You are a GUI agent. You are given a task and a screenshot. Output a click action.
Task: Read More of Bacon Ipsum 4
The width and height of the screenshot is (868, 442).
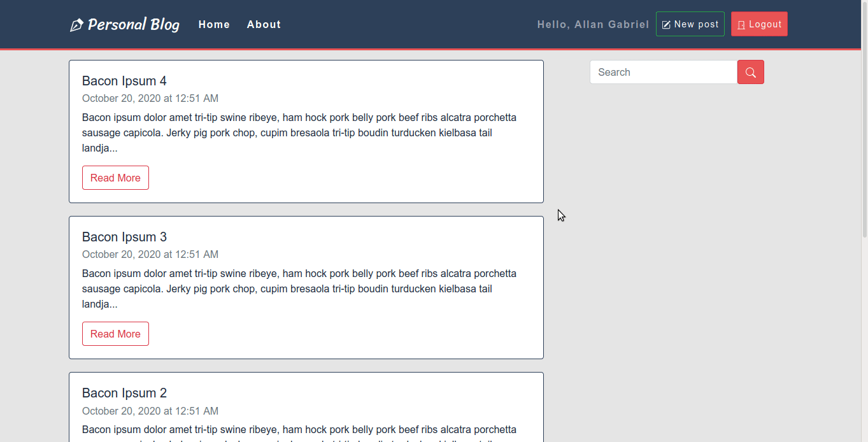(115, 178)
